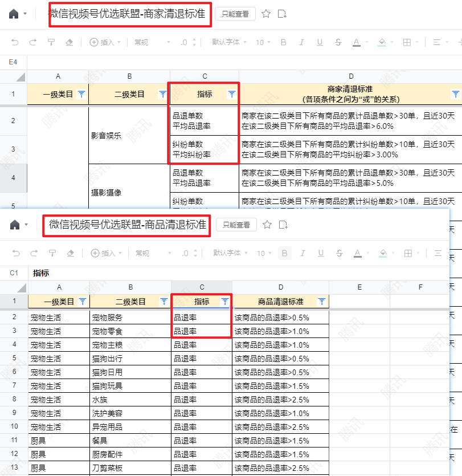Screen dimensions: 462x476
Task: Star the 商家清退标准 document
Action: pos(266,14)
